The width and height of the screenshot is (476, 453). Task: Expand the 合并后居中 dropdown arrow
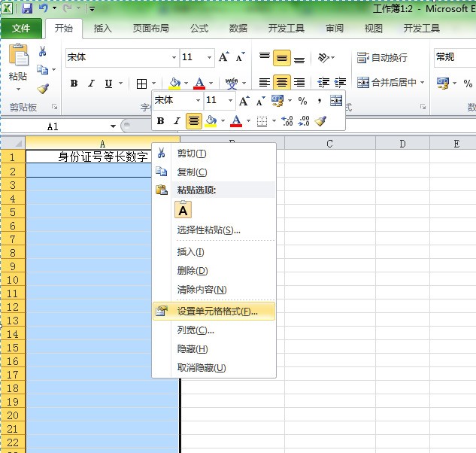[423, 82]
